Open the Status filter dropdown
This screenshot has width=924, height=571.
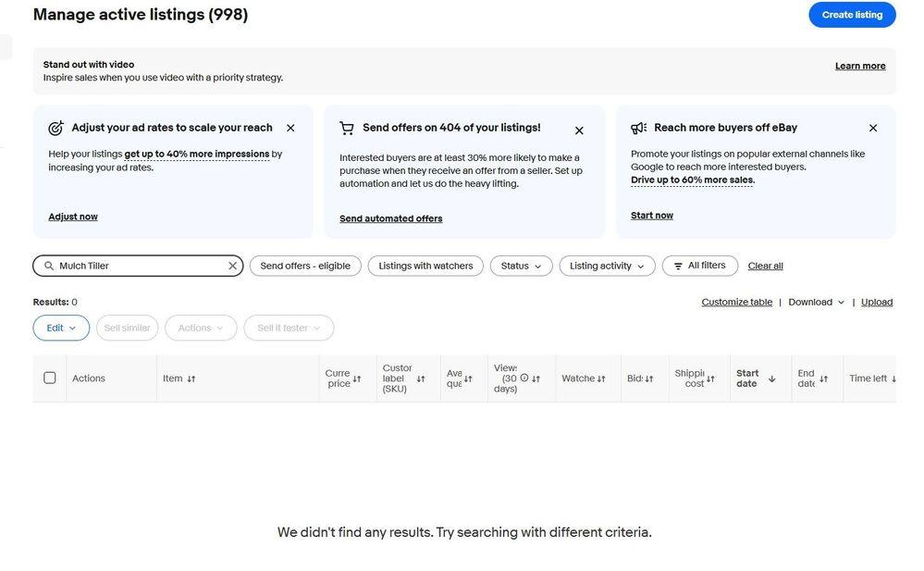pyautogui.click(x=521, y=266)
